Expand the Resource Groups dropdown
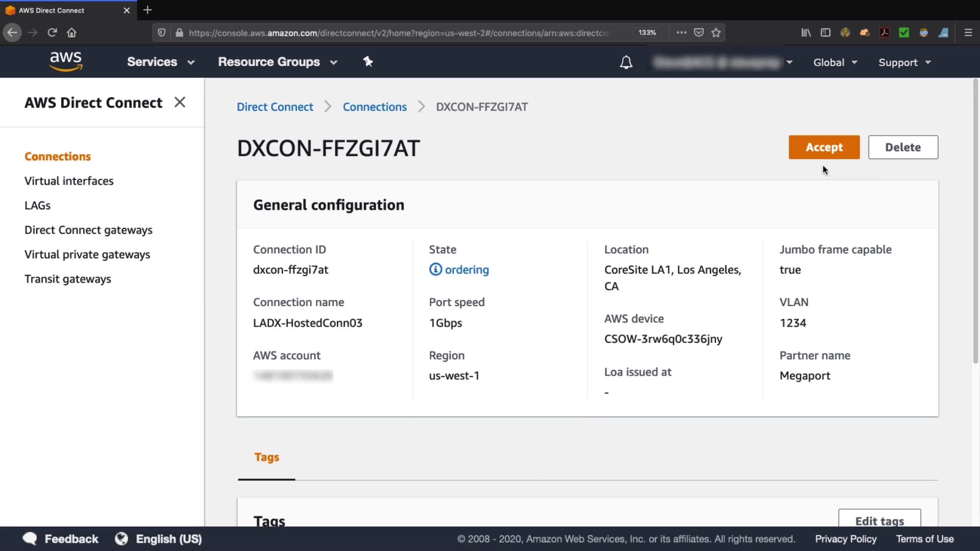Screen dimensions: 980x551 click(277, 62)
